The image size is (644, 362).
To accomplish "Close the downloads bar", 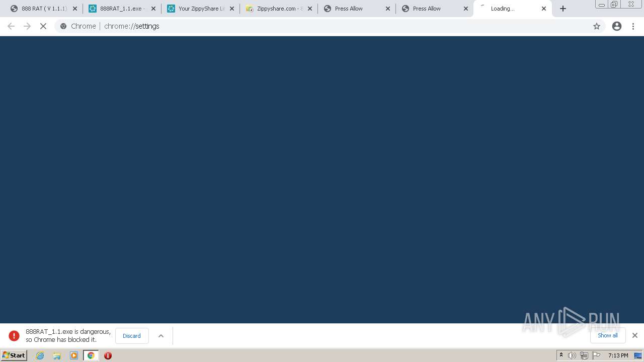I will point(635,335).
